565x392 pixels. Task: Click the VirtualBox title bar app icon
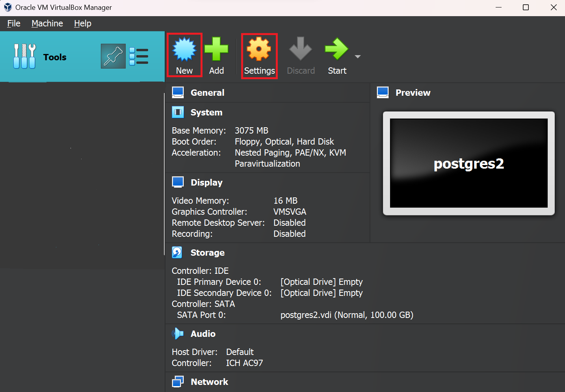(7, 7)
